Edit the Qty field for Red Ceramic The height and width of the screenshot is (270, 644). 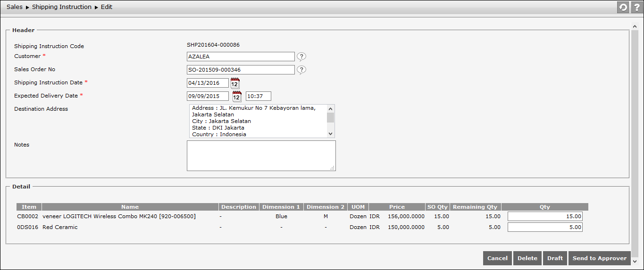545,227
